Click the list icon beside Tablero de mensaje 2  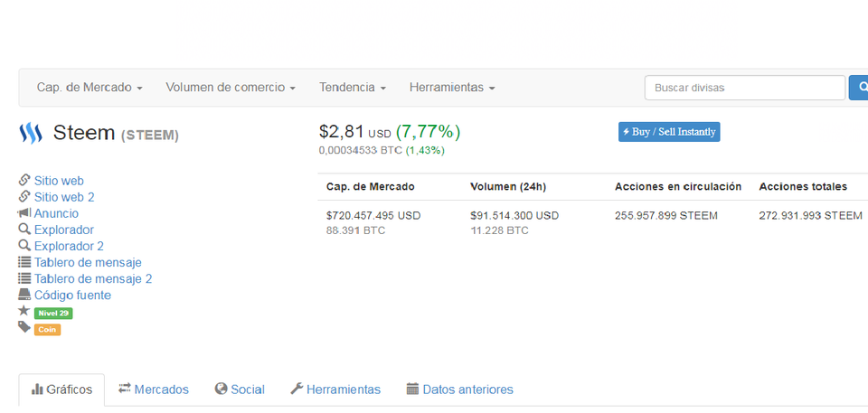24,278
